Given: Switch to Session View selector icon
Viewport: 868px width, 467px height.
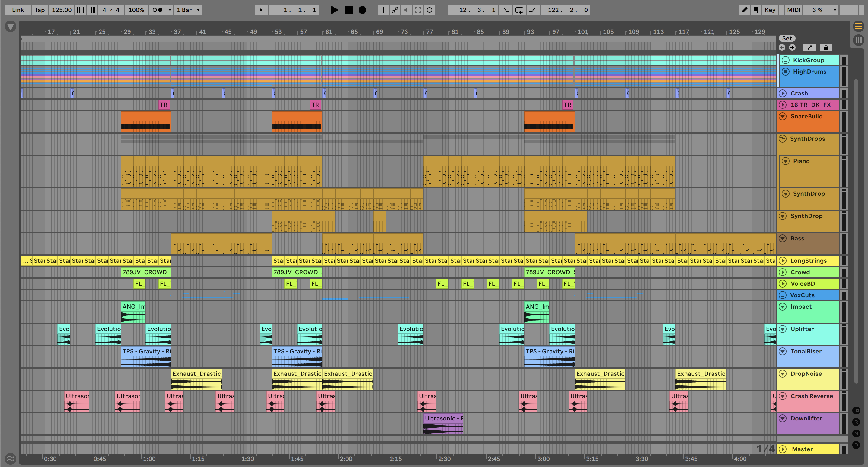Looking at the screenshot, I should click(858, 40).
